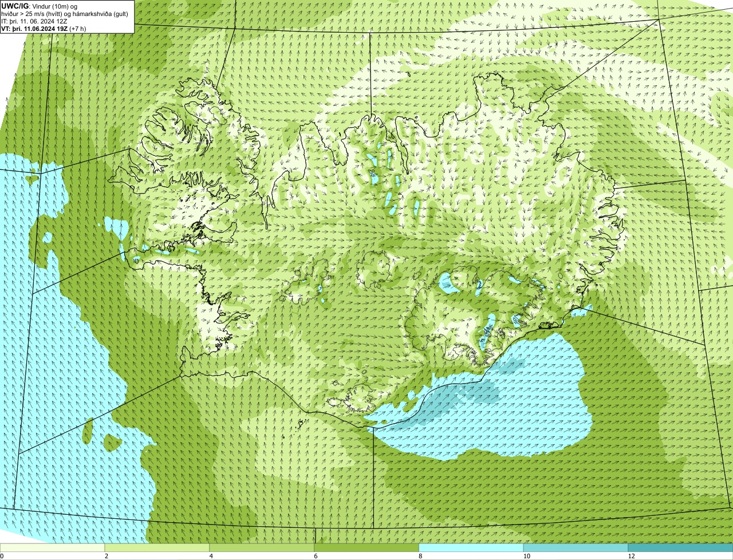
Task: Click the '4' tick label on color scale
Action: pyautogui.click(x=211, y=556)
